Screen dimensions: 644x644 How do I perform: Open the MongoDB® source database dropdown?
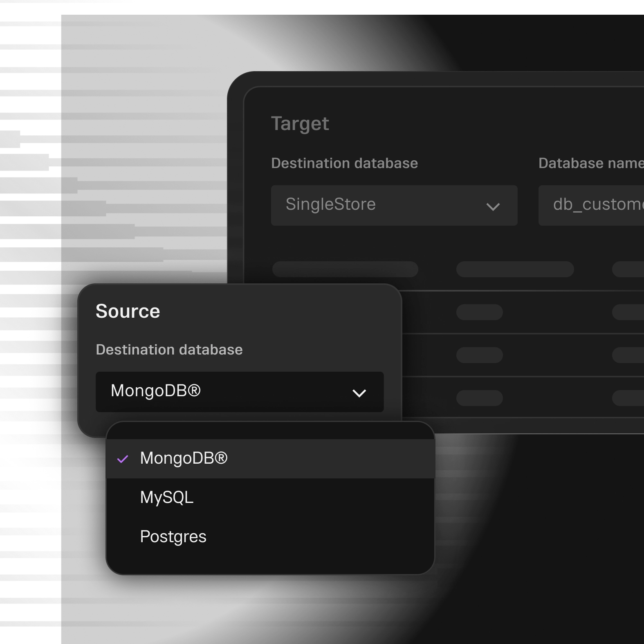(x=240, y=392)
